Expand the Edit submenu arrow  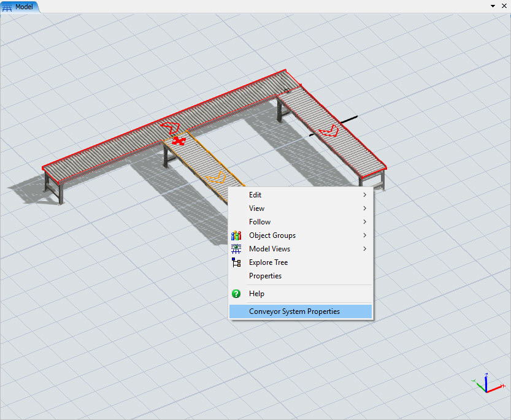click(x=364, y=195)
